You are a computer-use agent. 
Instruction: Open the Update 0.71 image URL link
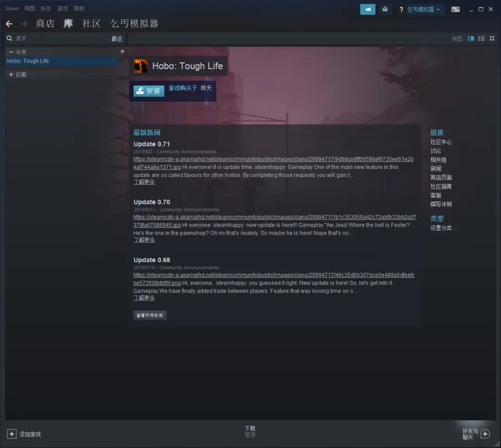pyautogui.click(x=273, y=159)
